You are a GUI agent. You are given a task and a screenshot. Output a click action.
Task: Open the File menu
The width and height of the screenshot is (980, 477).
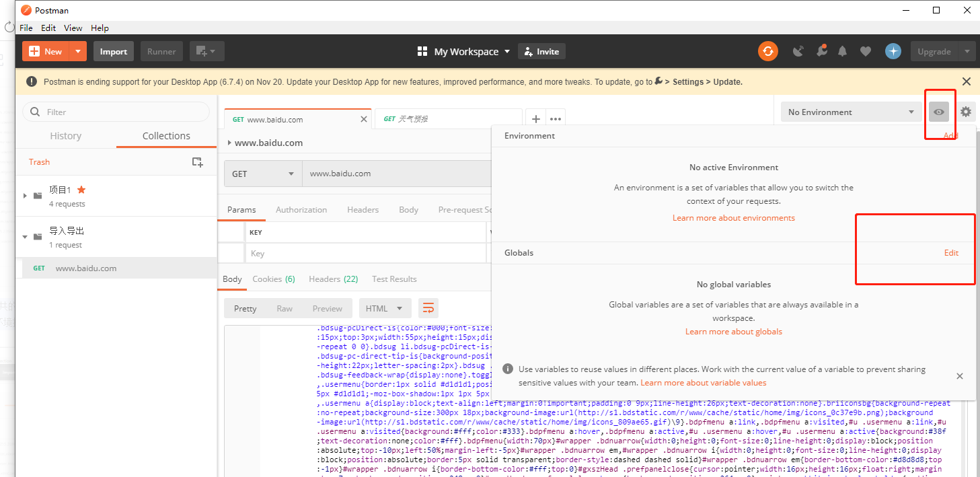pos(26,28)
